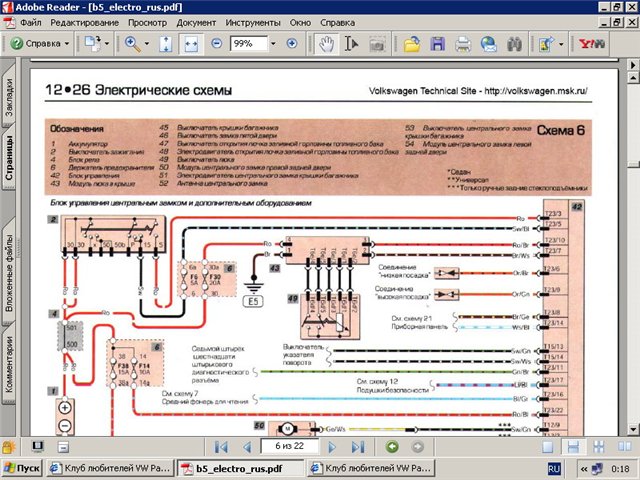Expand the sign tool dropdown arrow
Image resolution: width=640 pixels, height=480 pixels.
[x=561, y=44]
